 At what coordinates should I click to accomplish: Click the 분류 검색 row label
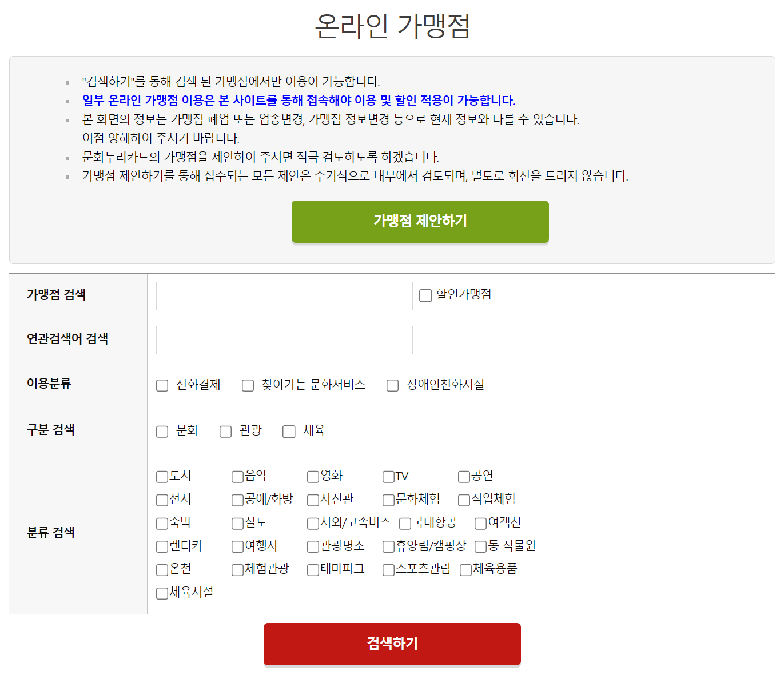coord(51,533)
